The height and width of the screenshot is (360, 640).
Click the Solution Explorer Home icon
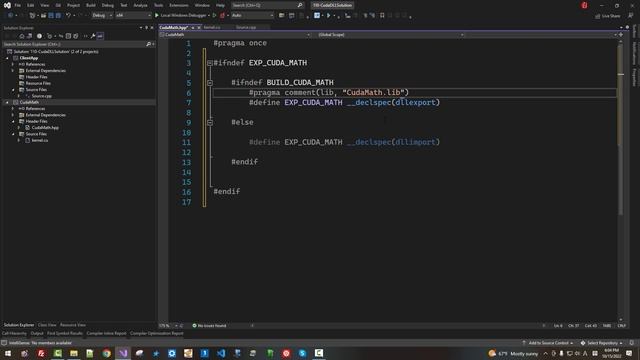click(22, 36)
